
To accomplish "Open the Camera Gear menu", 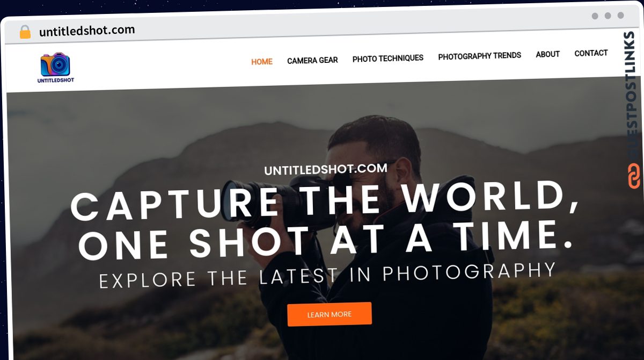I will (312, 60).
